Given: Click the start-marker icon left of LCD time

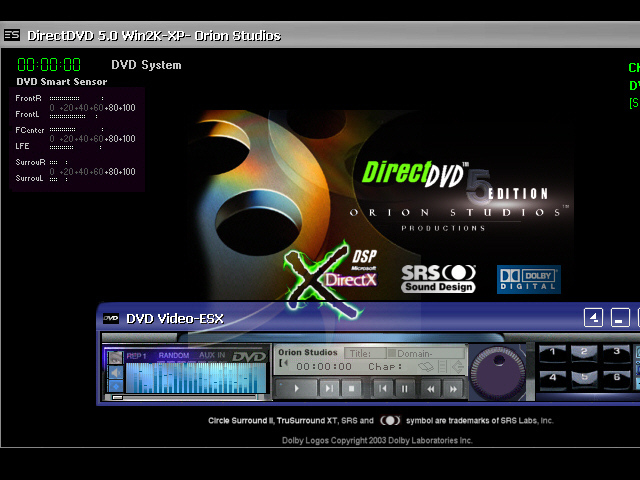Looking at the screenshot, I should click(x=284, y=363).
